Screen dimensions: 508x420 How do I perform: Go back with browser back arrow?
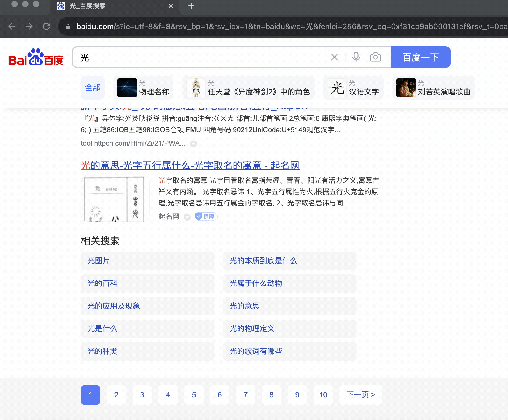[12, 26]
